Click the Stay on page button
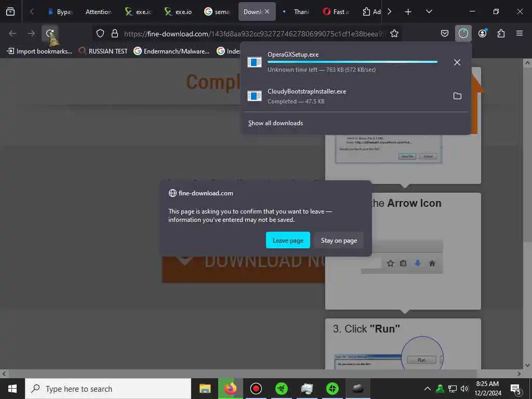This screenshot has width=532, height=399. coord(339,240)
